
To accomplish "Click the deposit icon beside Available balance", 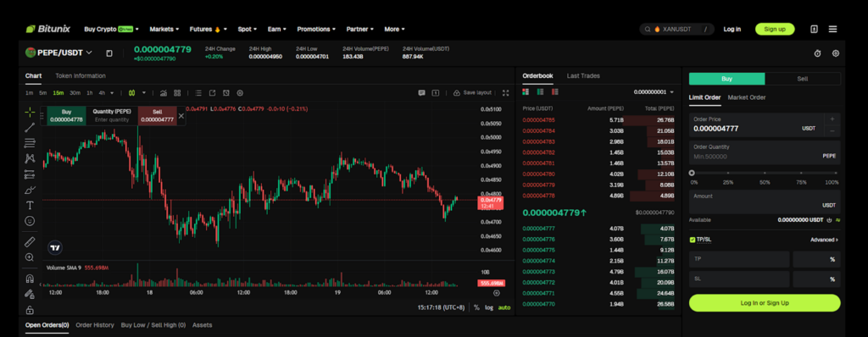I will 829,220.
